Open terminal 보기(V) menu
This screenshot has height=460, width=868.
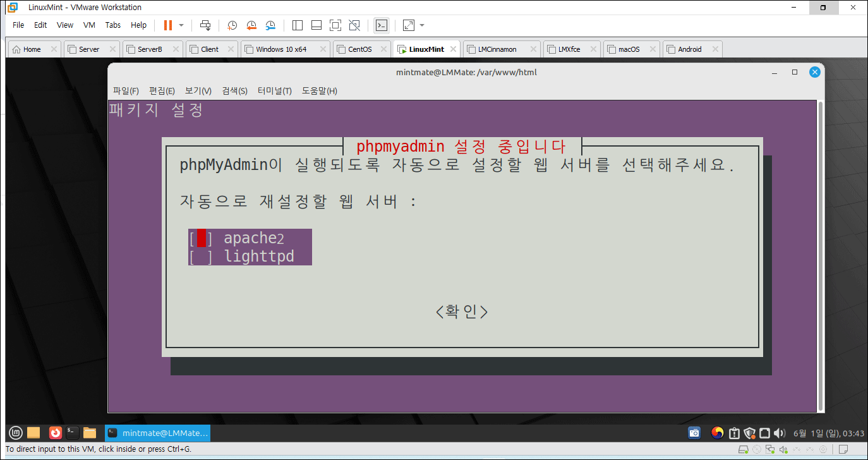coord(198,91)
